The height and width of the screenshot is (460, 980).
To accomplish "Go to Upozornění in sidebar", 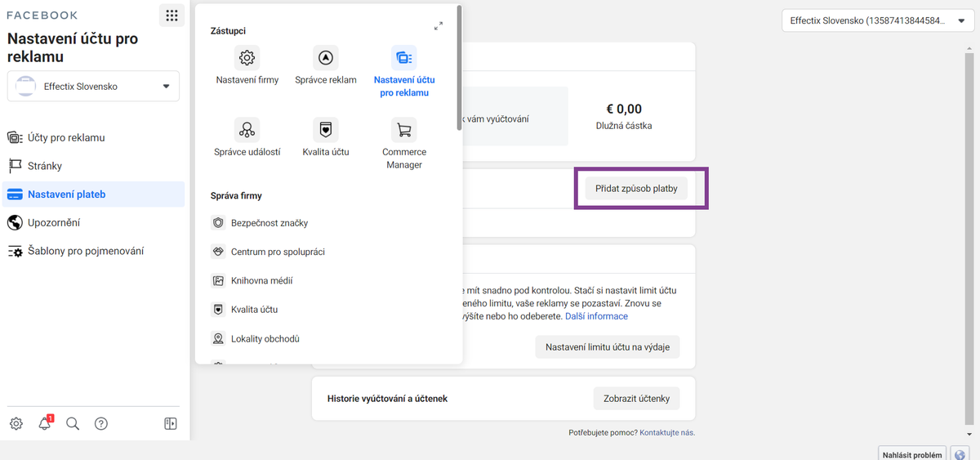I will (95, 222).
